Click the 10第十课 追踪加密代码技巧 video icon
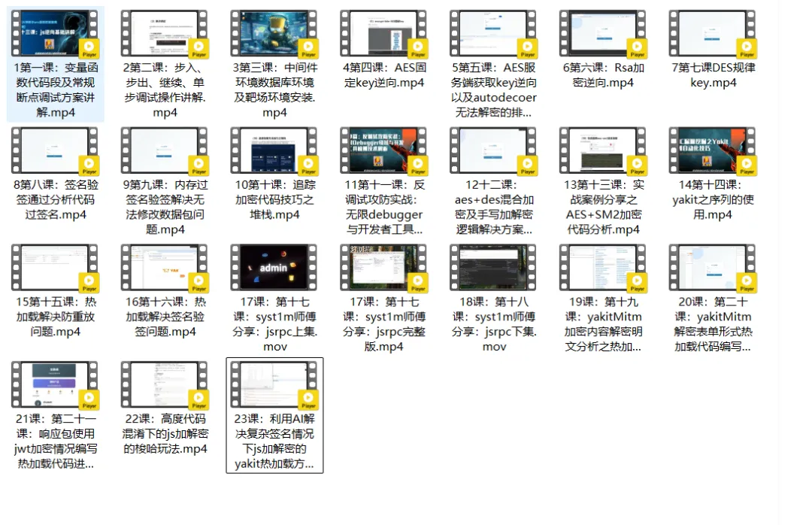 coord(274,151)
